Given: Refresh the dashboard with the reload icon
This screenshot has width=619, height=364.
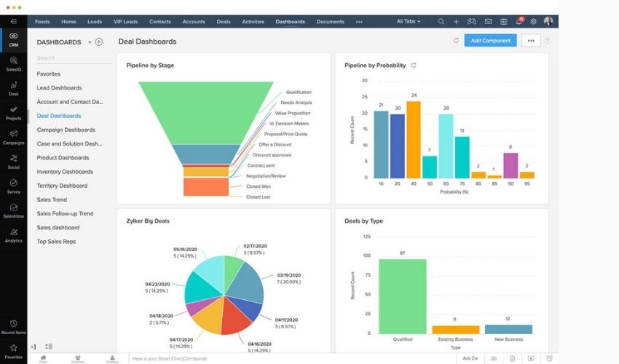Looking at the screenshot, I should pyautogui.click(x=456, y=40).
